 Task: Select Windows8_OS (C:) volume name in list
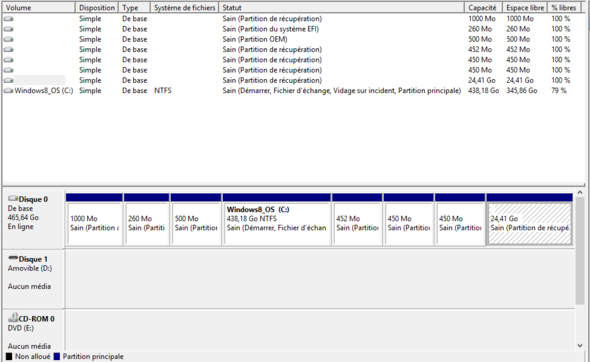pyautogui.click(x=44, y=91)
